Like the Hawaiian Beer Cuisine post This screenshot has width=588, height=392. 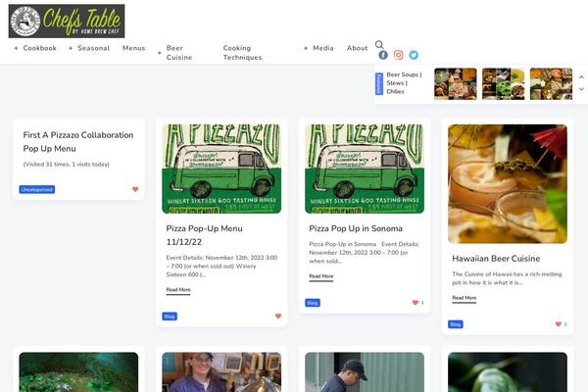[x=558, y=324]
